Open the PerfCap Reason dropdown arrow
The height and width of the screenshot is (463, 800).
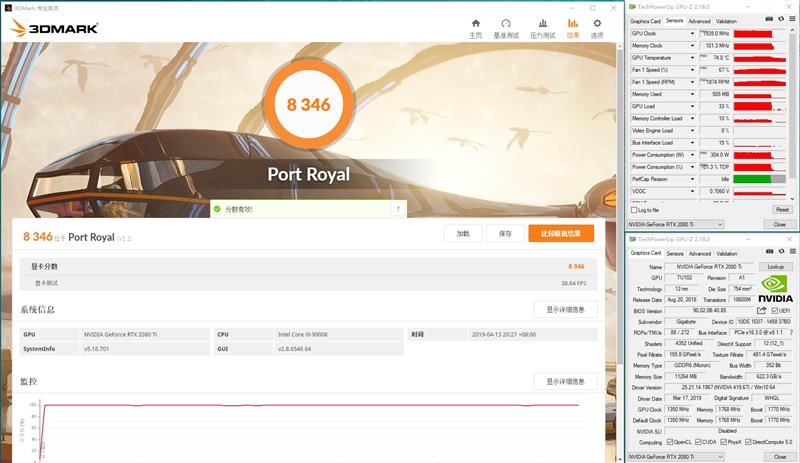692,179
